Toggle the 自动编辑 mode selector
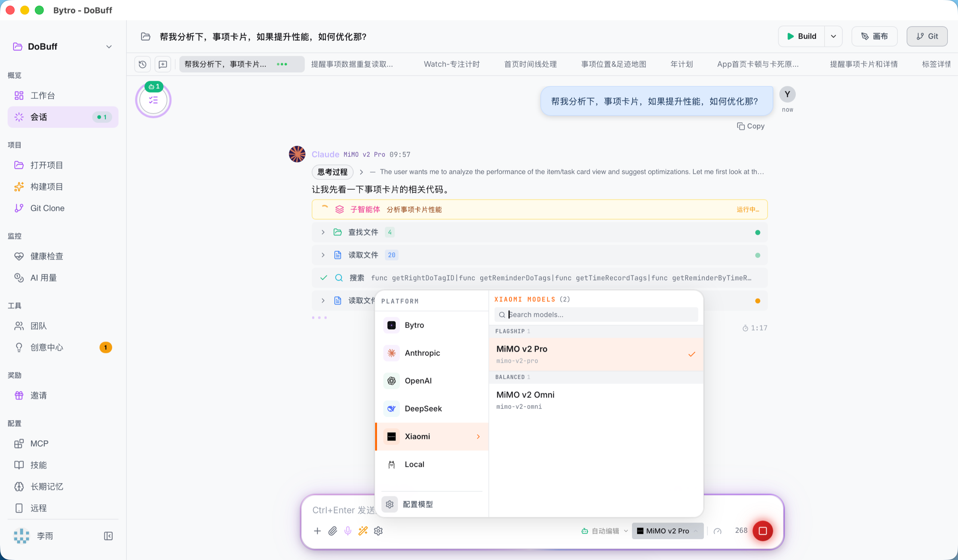The width and height of the screenshot is (958, 560). click(605, 531)
